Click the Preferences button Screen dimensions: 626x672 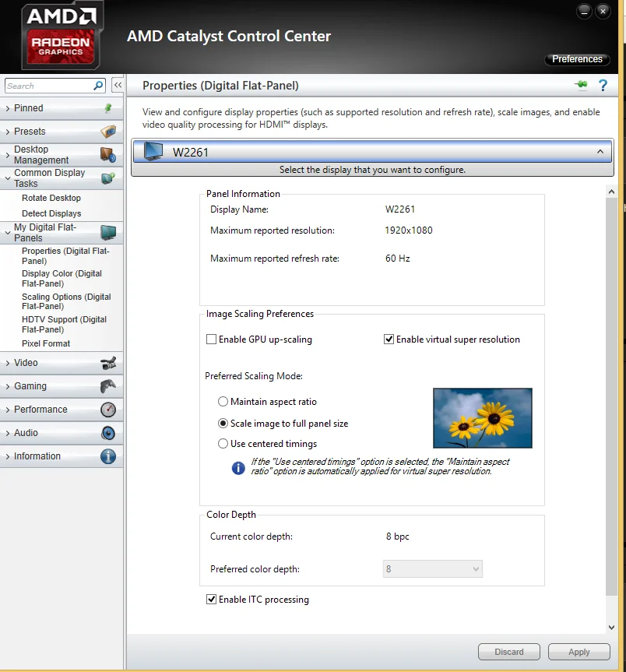click(x=577, y=59)
